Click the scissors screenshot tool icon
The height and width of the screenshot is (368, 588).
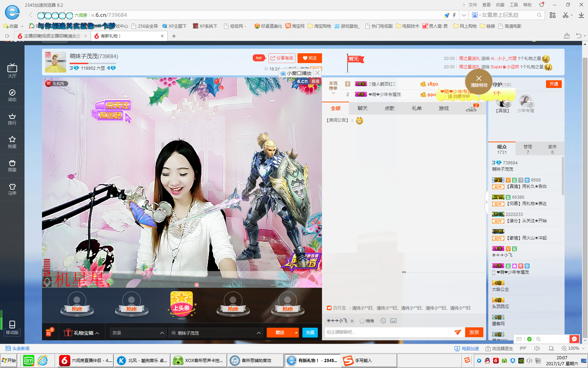(x=566, y=15)
